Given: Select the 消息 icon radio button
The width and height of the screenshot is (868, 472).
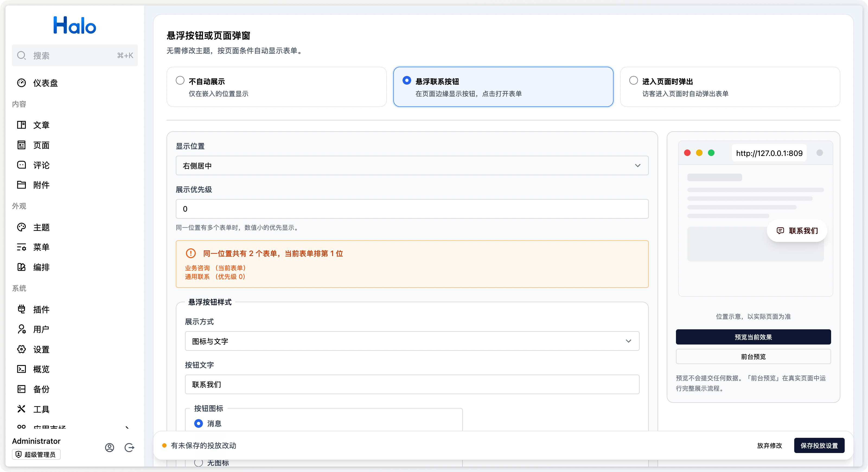Looking at the screenshot, I should click(x=199, y=423).
